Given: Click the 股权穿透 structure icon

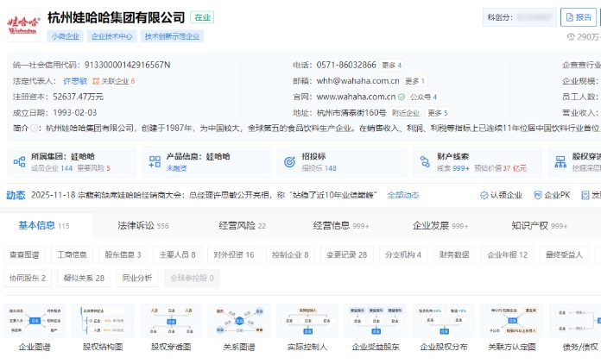Looking at the screenshot, I should click(560, 162).
